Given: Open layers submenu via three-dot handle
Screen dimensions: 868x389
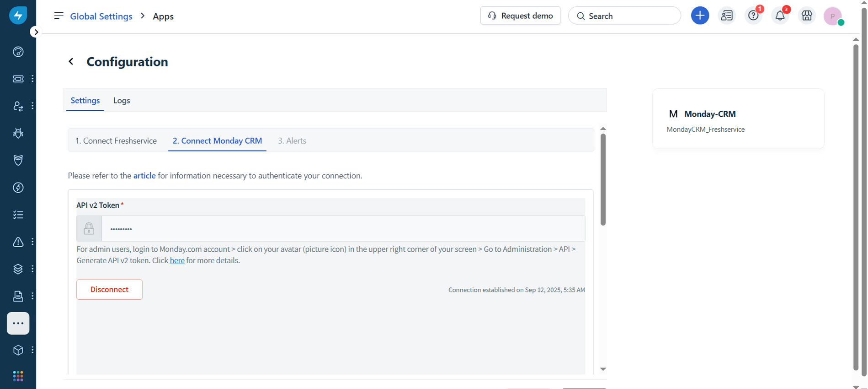Looking at the screenshot, I should tap(32, 269).
